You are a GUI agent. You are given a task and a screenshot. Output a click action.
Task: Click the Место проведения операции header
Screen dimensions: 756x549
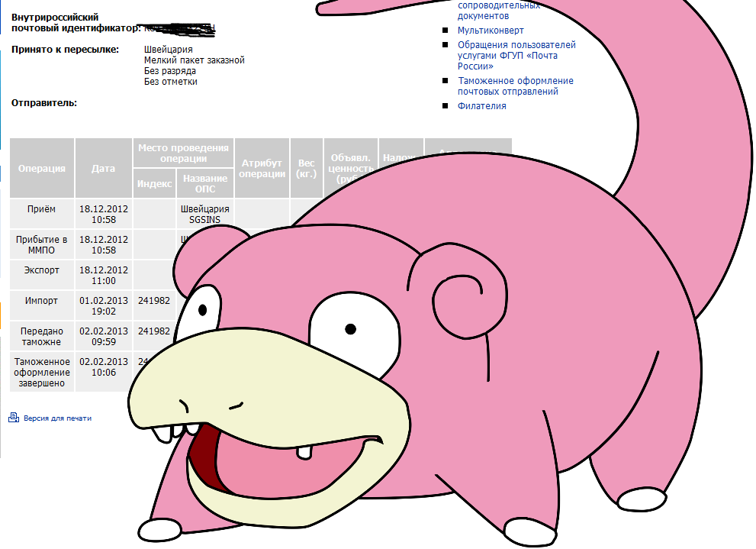(183, 153)
